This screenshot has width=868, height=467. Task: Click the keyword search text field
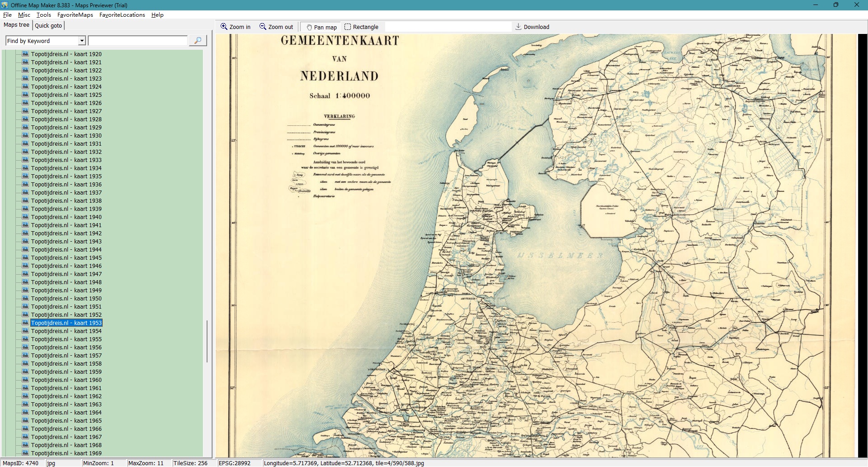pos(138,41)
